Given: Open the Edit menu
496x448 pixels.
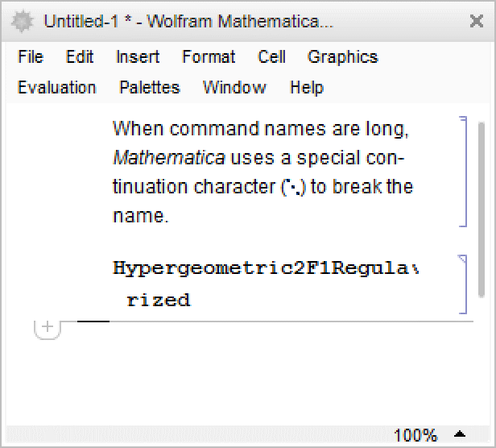Looking at the screenshot, I should coord(80,57).
